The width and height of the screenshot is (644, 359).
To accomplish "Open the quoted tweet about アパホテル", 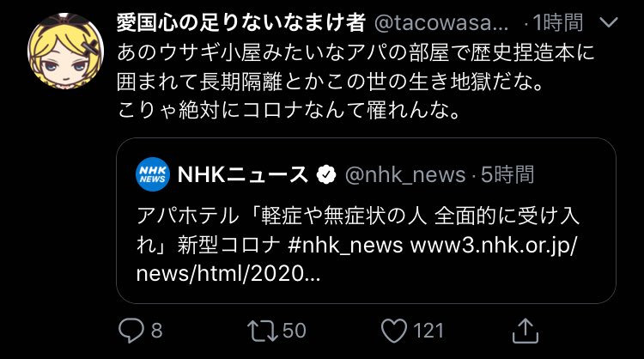I will click(x=366, y=221).
